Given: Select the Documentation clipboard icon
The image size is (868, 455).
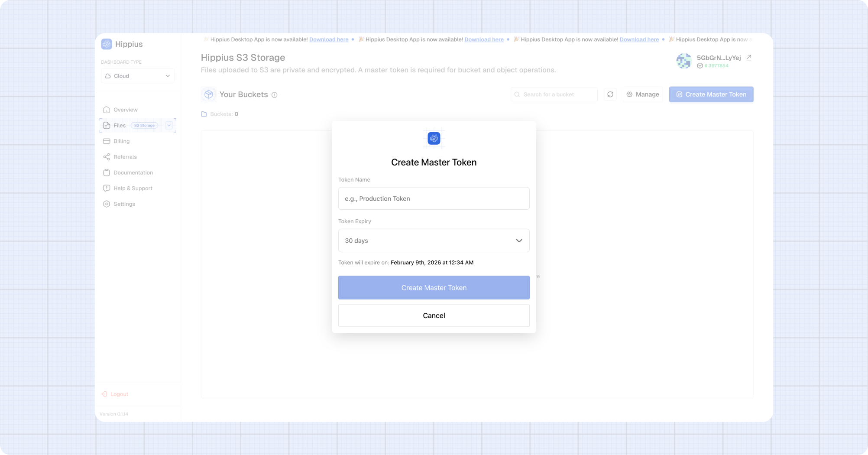Looking at the screenshot, I should pyautogui.click(x=107, y=172).
